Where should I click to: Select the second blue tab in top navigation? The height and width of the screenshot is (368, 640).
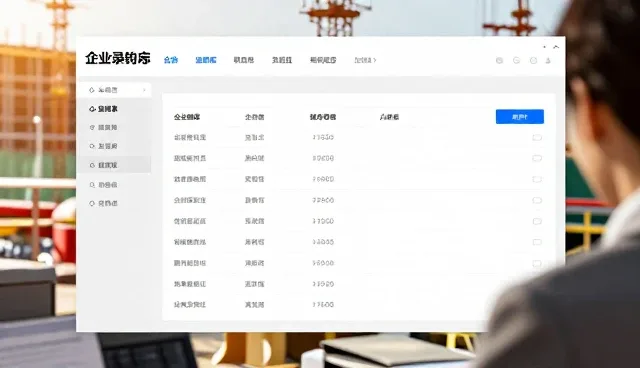(x=206, y=60)
